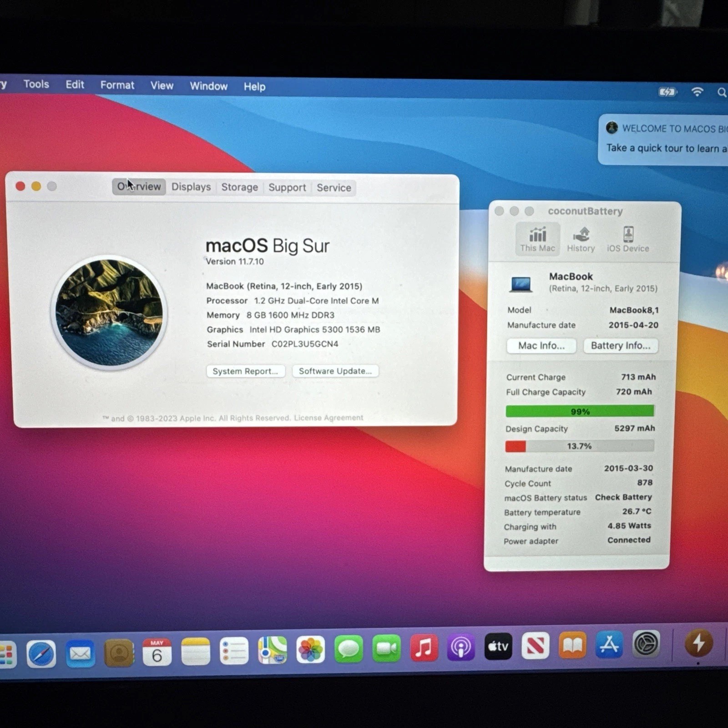Click Design Capacity 5297 mAh value
Viewport: 728px width, 728px height.
635,428
